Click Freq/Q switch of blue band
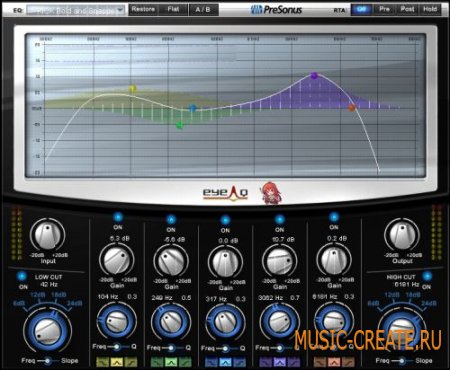This screenshot has height=370, width=450. (225, 349)
